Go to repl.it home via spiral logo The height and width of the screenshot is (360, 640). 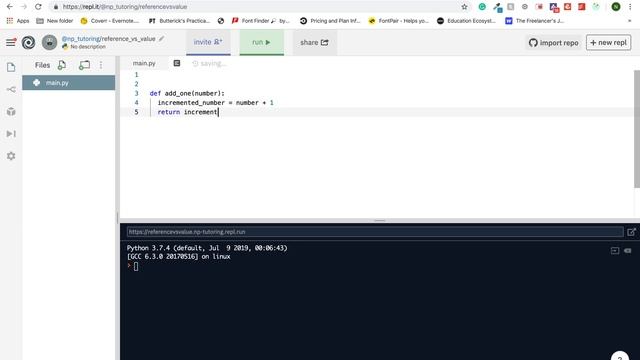(28, 42)
